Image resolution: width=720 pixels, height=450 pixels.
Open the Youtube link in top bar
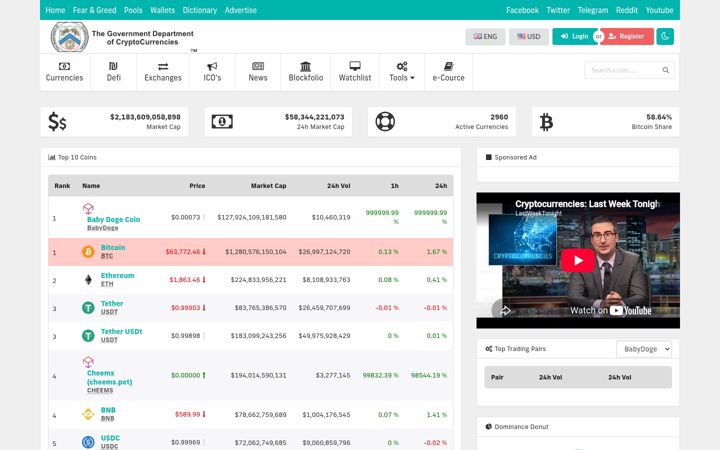659,10
